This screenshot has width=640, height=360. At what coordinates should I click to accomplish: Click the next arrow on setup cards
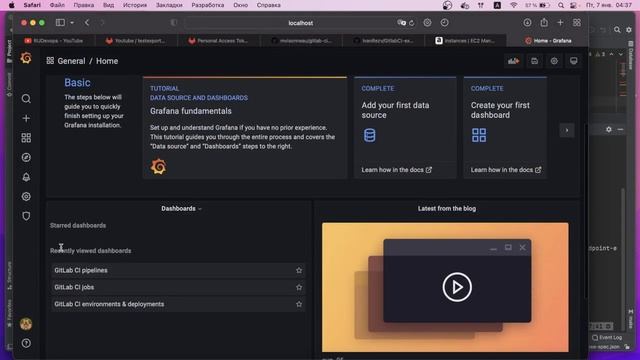[567, 130]
